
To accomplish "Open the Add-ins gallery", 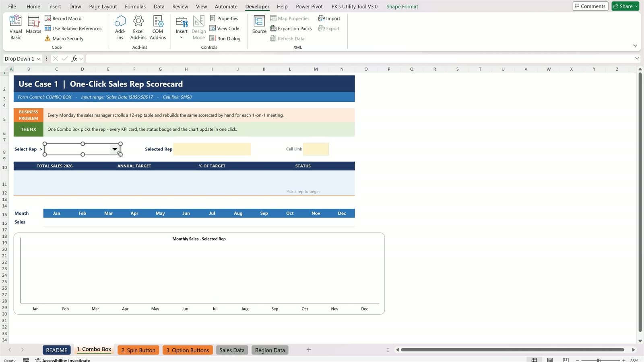I will (x=120, y=27).
